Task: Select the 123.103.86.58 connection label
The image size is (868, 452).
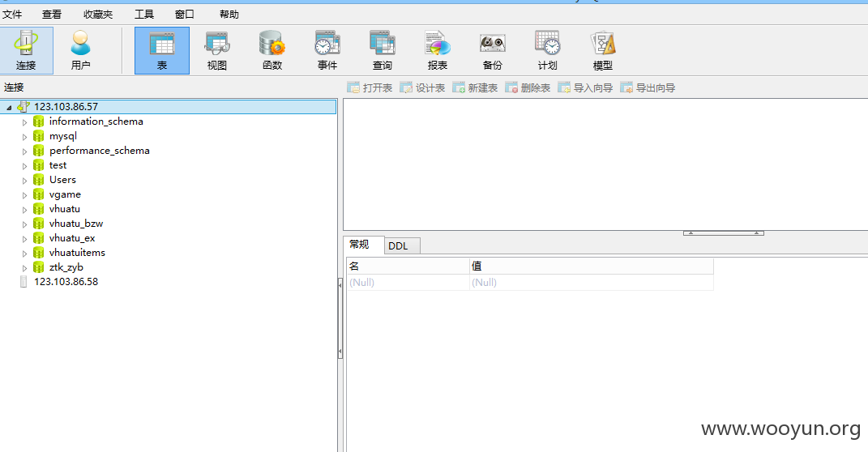Action: [x=66, y=282]
